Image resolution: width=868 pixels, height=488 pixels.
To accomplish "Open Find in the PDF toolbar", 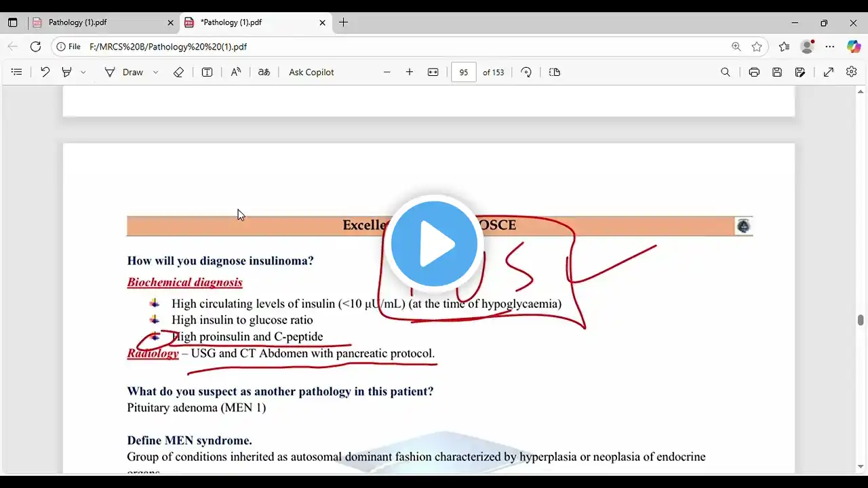I will point(726,72).
